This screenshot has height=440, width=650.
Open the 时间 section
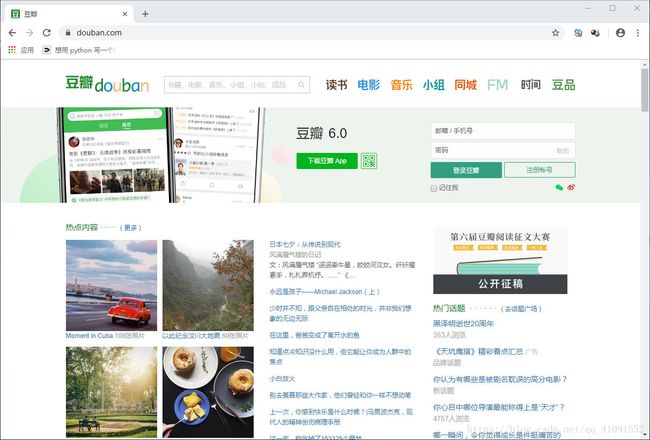pos(531,85)
